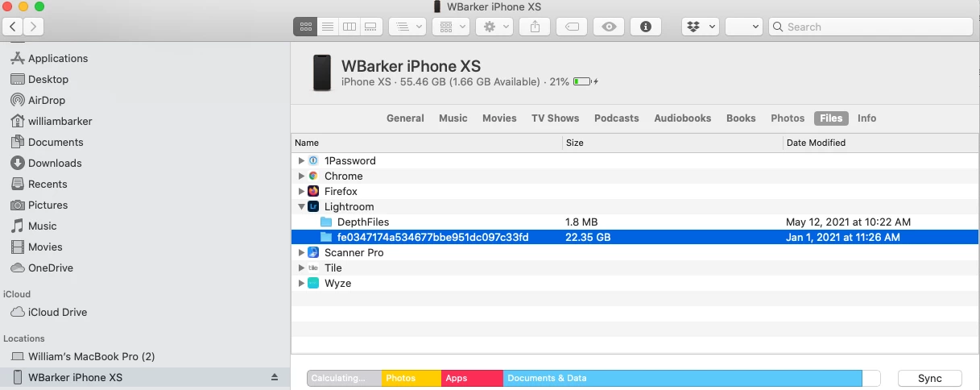The width and height of the screenshot is (980, 390).
Task: Click the Documents & Data storage segment
Action: 682,378
